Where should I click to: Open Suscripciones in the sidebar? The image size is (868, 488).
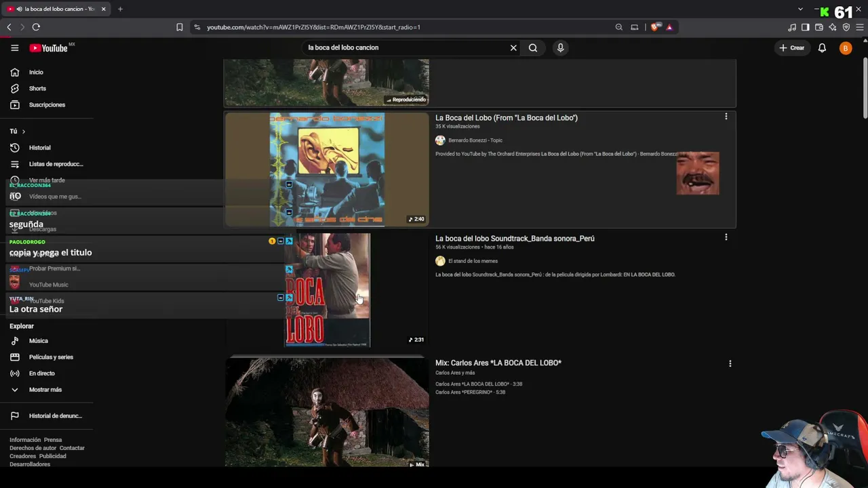(45, 105)
